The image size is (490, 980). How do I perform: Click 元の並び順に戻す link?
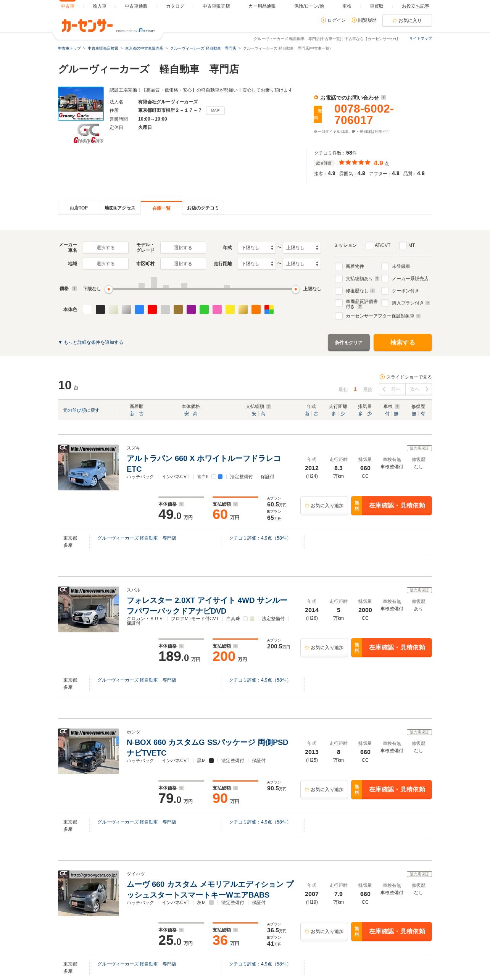[81, 410]
